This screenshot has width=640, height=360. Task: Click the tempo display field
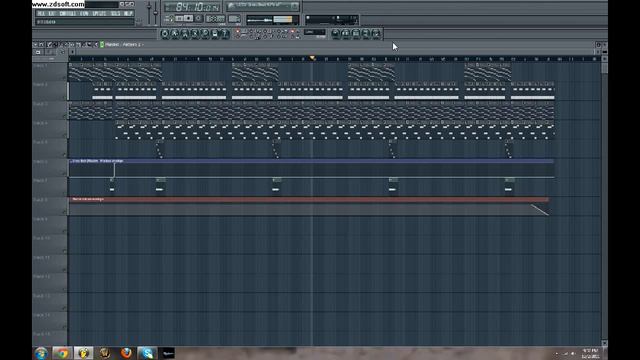click(215, 19)
